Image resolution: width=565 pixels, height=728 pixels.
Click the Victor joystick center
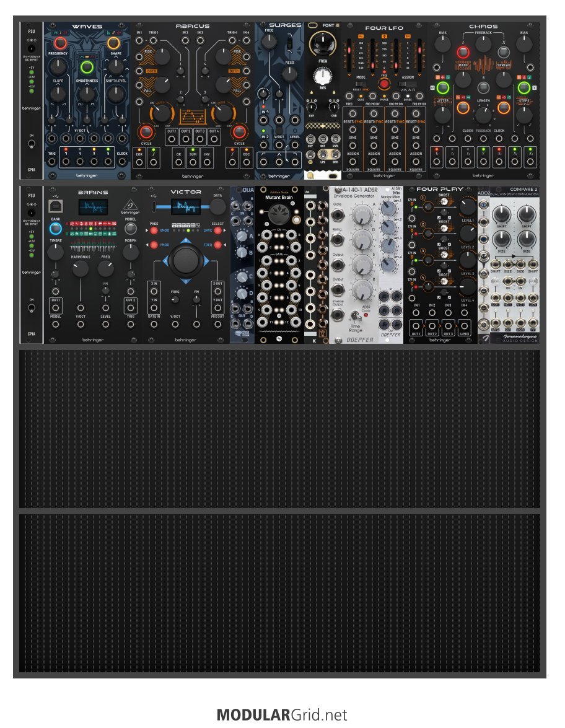coord(186,261)
